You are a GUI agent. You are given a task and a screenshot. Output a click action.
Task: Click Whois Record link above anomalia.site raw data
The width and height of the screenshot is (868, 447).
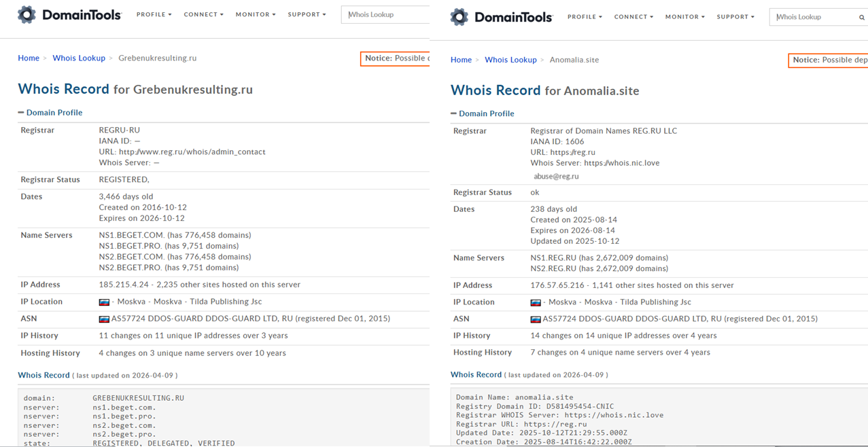[476, 374]
